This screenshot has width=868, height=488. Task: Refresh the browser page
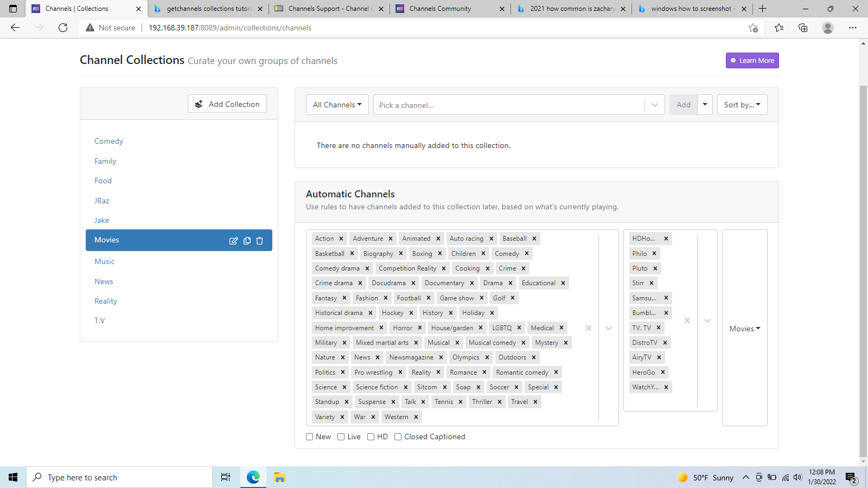[x=63, y=28]
